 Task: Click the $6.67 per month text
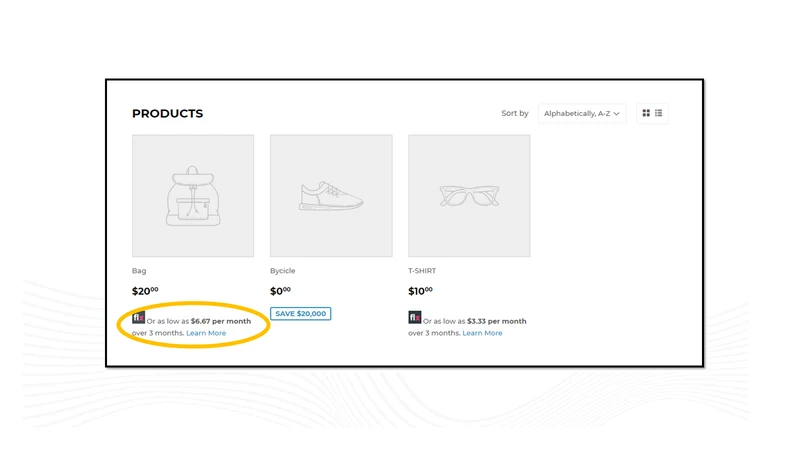221,321
